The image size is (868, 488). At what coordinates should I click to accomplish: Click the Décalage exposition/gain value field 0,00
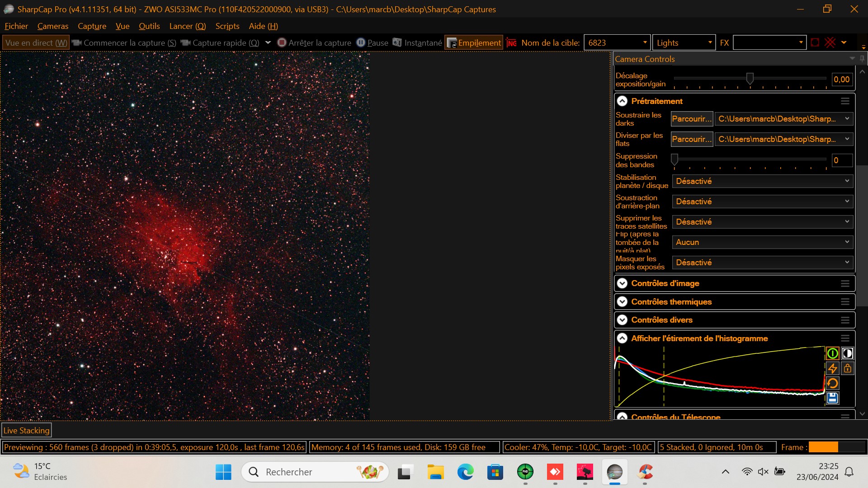(x=842, y=80)
